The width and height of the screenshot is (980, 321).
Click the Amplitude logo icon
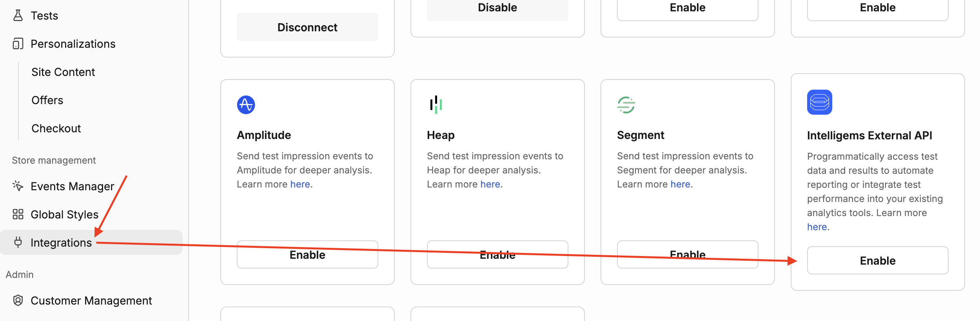coord(246,105)
